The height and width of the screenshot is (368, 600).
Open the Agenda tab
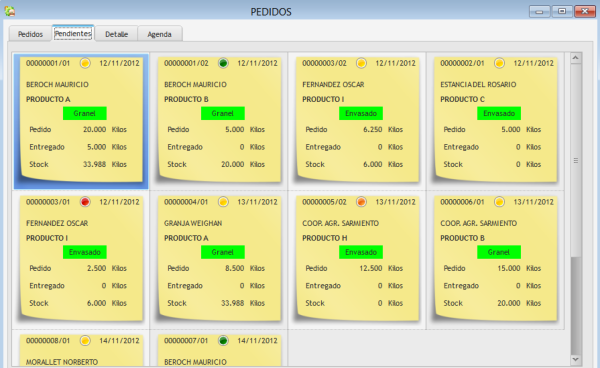click(x=160, y=34)
